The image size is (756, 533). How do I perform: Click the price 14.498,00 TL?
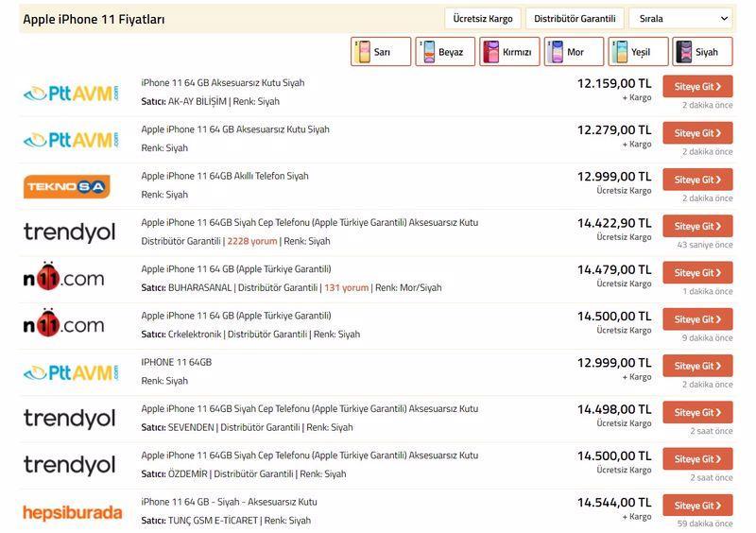(614, 409)
